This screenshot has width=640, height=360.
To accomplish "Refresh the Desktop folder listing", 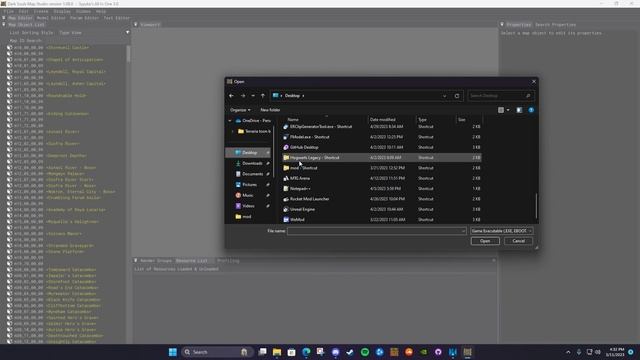I will pyautogui.click(x=457, y=96).
